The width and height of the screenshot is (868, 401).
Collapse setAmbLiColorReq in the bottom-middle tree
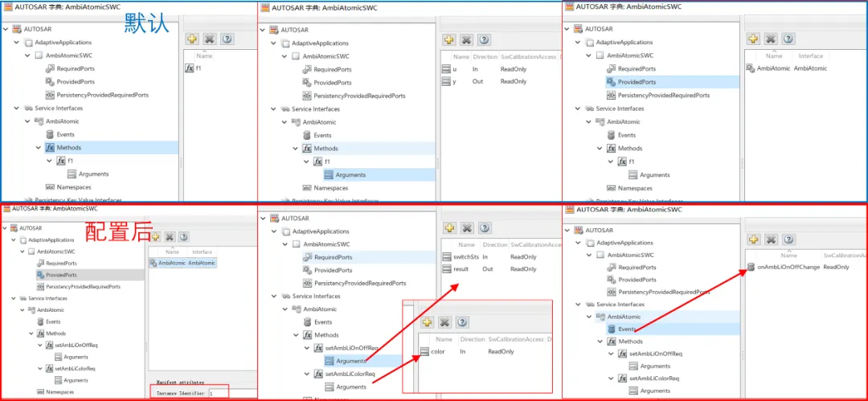coord(307,374)
